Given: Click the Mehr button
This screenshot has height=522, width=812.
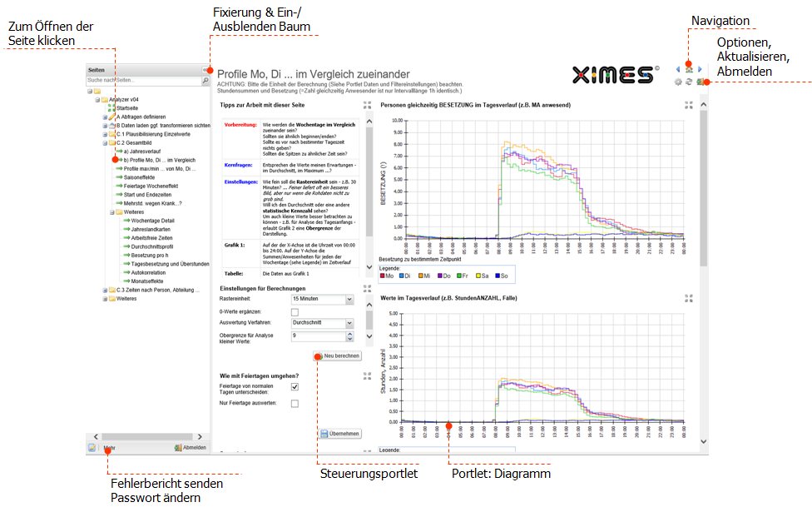Looking at the screenshot, I should (109, 448).
